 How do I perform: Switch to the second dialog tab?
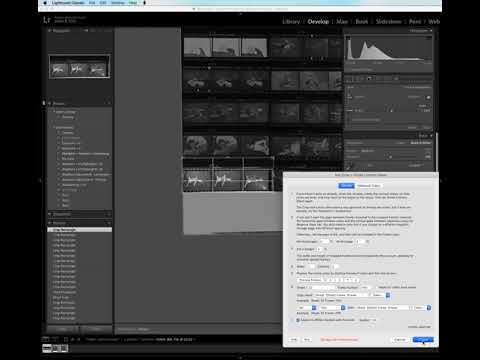[x=369, y=186]
